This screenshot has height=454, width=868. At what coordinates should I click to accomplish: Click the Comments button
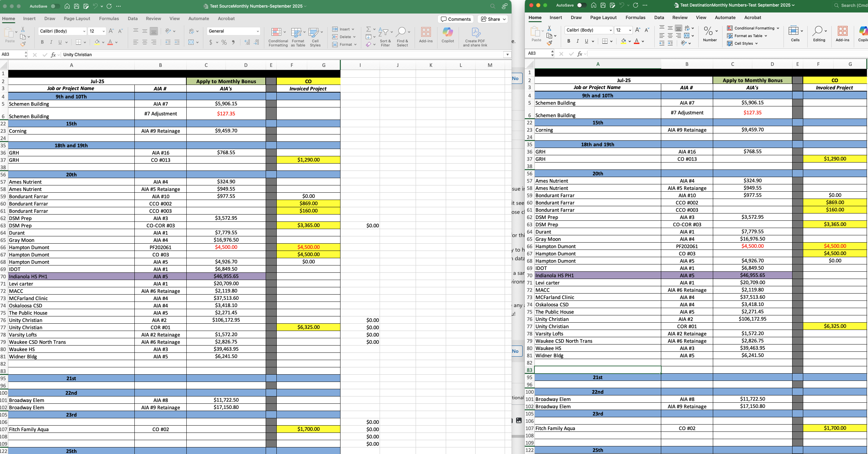[x=455, y=19]
